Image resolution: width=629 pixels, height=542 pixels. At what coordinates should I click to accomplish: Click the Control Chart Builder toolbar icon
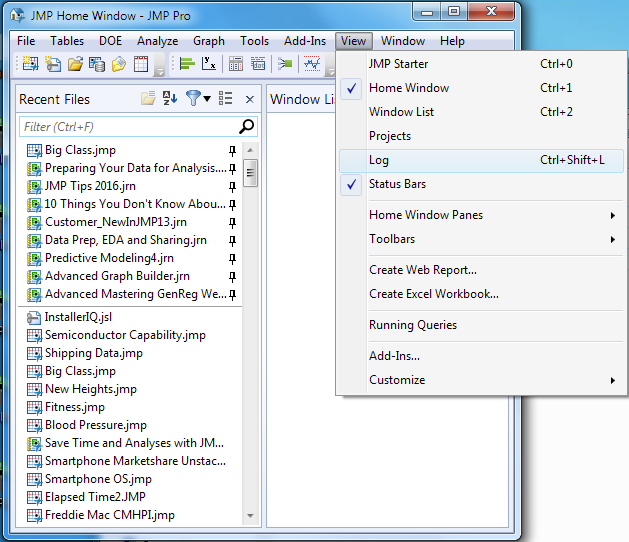[x=312, y=64]
